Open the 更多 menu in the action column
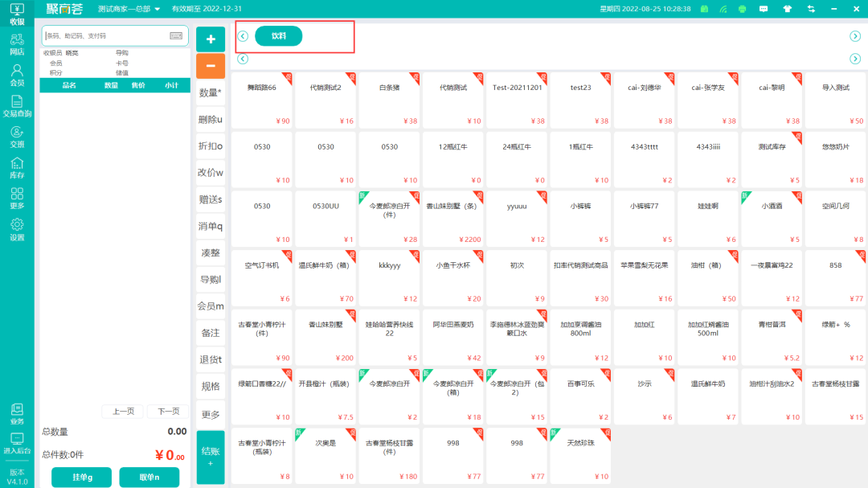 (211, 415)
